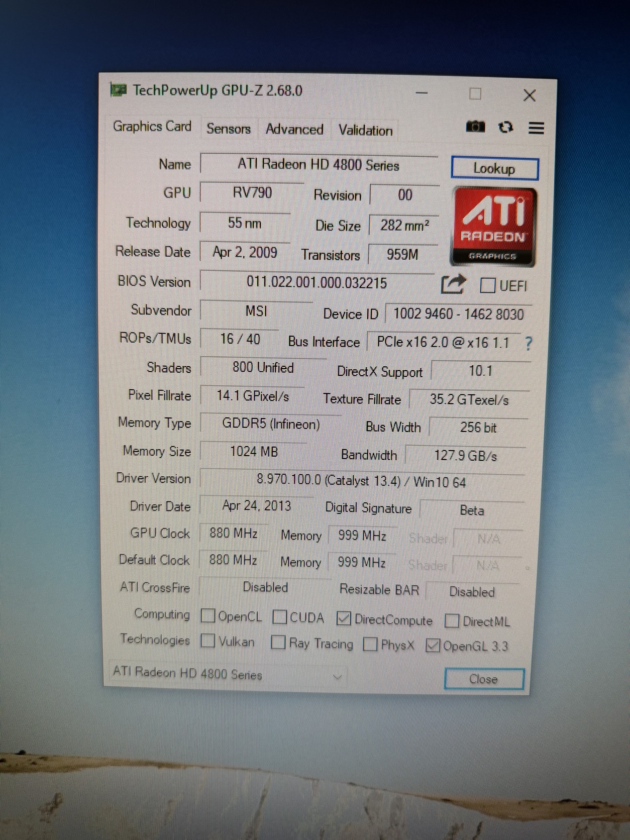This screenshot has width=630, height=840.
Task: Click the GPU-Z title bar app icon
Action: click(119, 90)
